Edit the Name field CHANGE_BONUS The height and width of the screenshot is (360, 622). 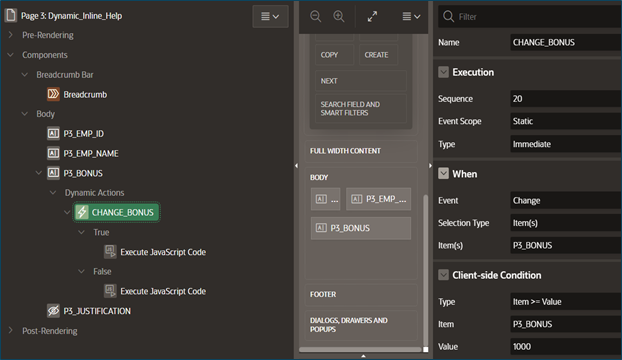coord(566,42)
